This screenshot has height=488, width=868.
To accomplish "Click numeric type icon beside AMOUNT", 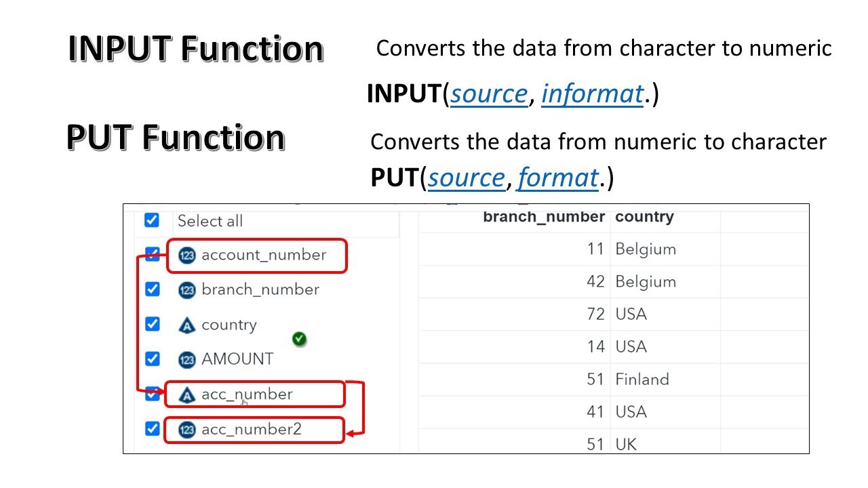I will coord(186,359).
